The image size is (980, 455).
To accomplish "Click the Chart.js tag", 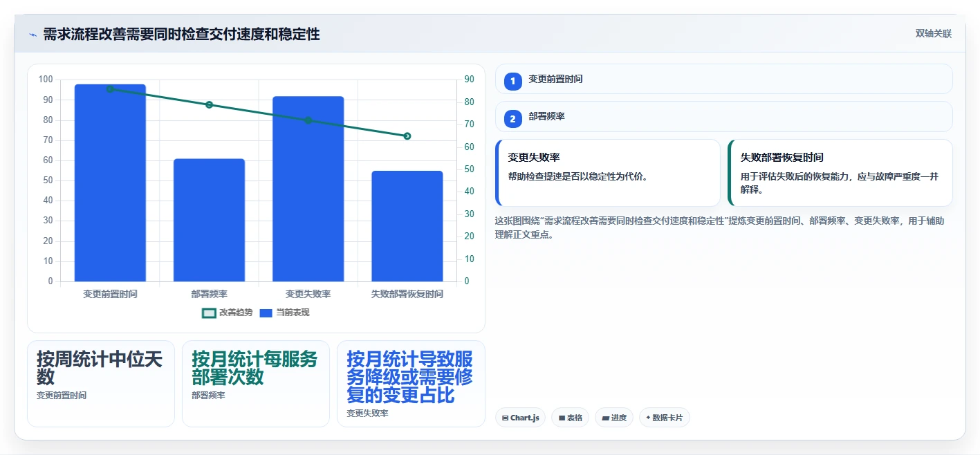I will pos(520,418).
